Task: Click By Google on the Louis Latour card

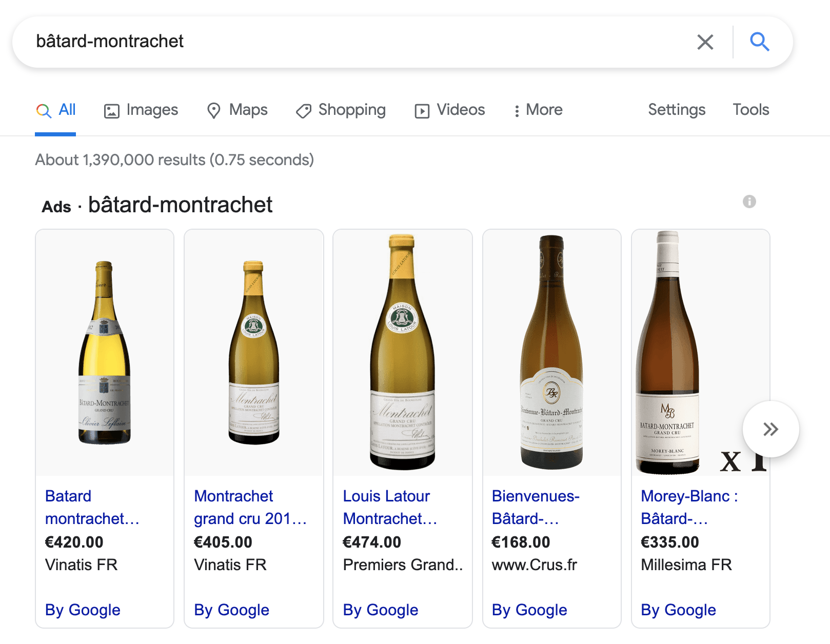Action: click(x=381, y=610)
